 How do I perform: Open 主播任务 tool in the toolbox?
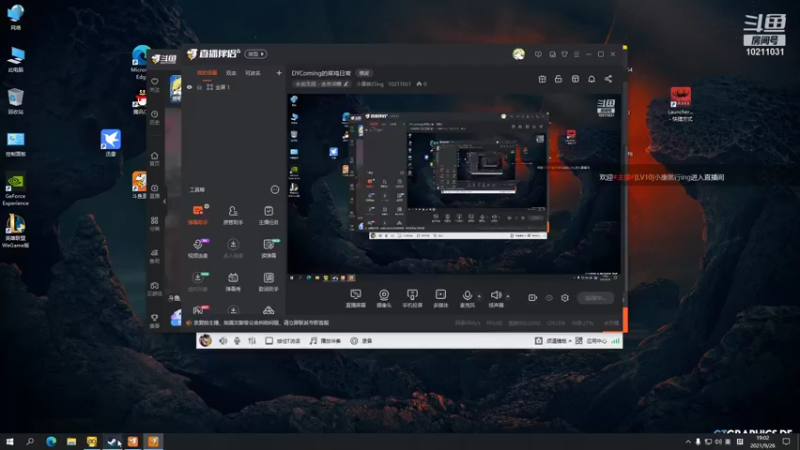tap(268, 215)
